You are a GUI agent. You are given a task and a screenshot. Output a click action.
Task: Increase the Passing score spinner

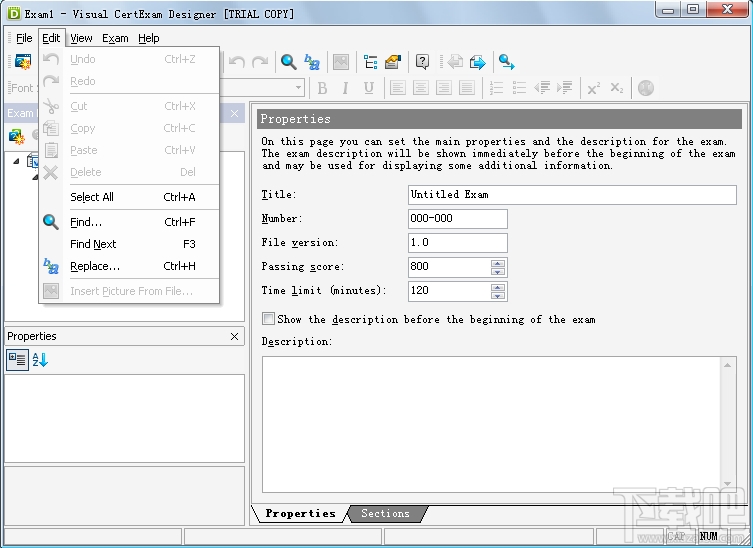pyautogui.click(x=498, y=263)
